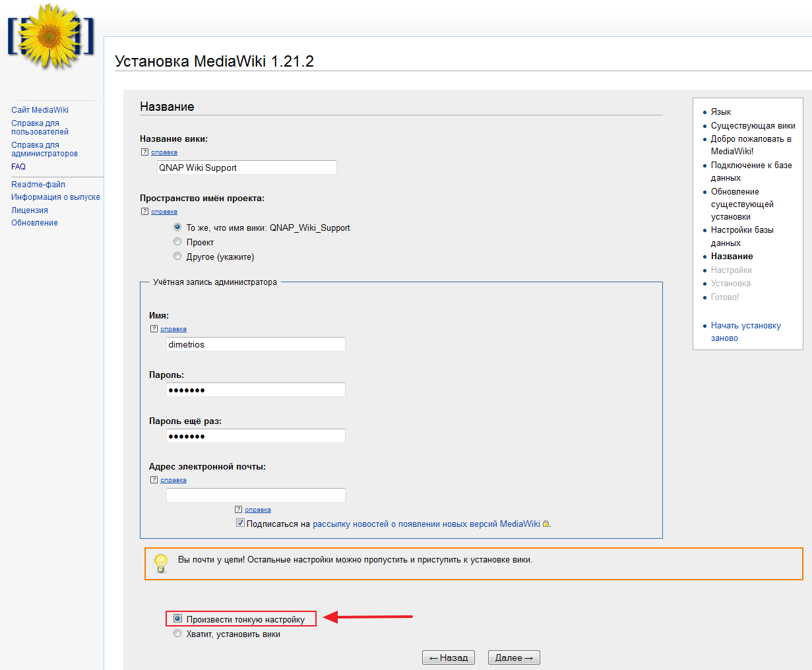Click help question icon under Название вики

tap(144, 152)
